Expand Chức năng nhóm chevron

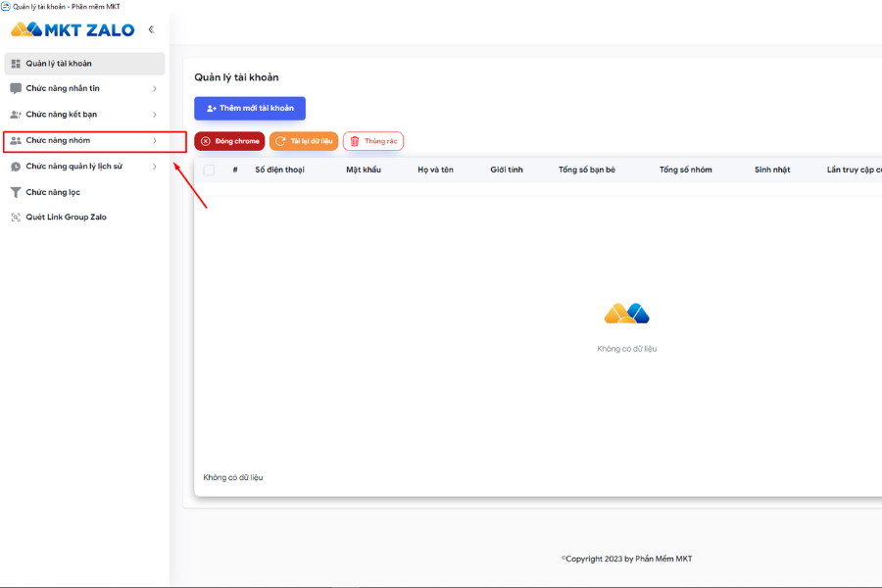click(x=155, y=141)
